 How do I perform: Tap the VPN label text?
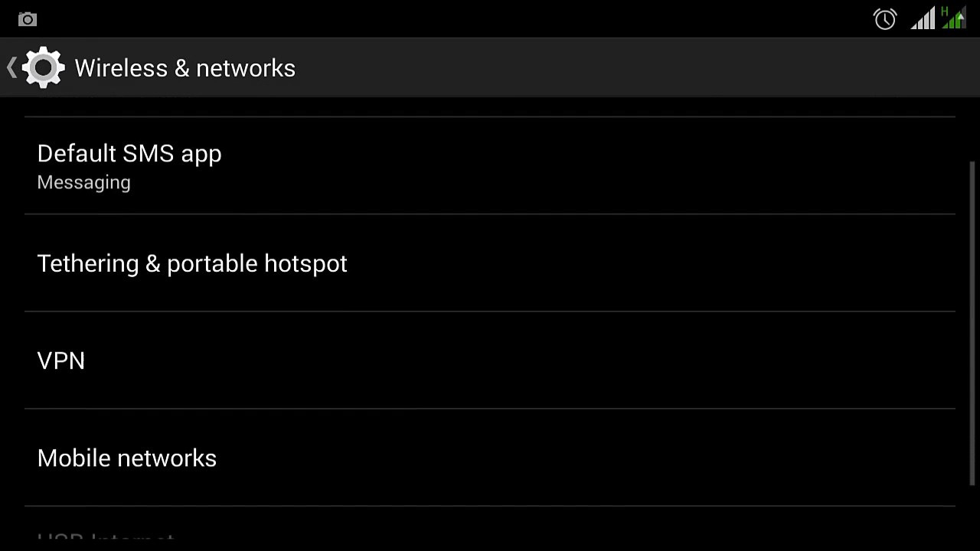tap(61, 360)
